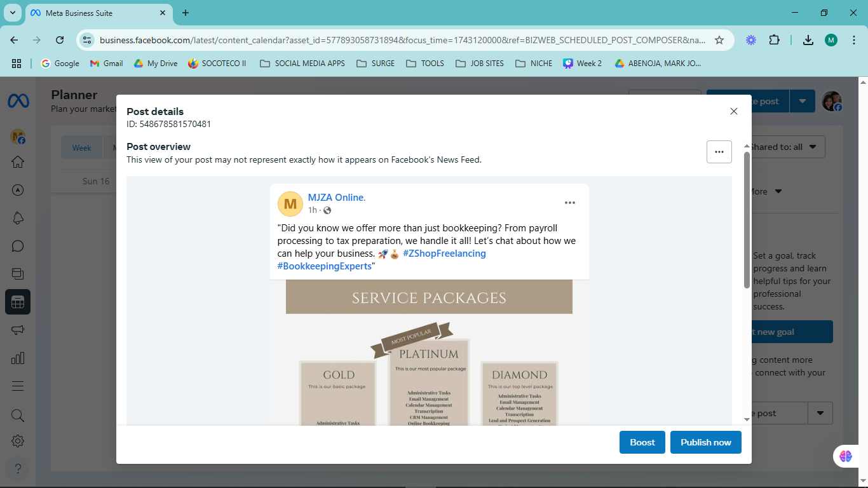
Task: Reload the page
Action: [x=60, y=40]
